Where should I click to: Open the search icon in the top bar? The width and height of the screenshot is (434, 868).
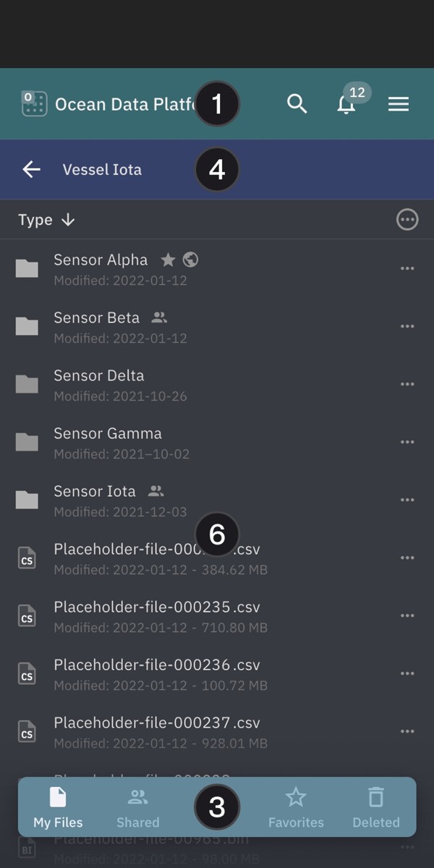coord(297,103)
